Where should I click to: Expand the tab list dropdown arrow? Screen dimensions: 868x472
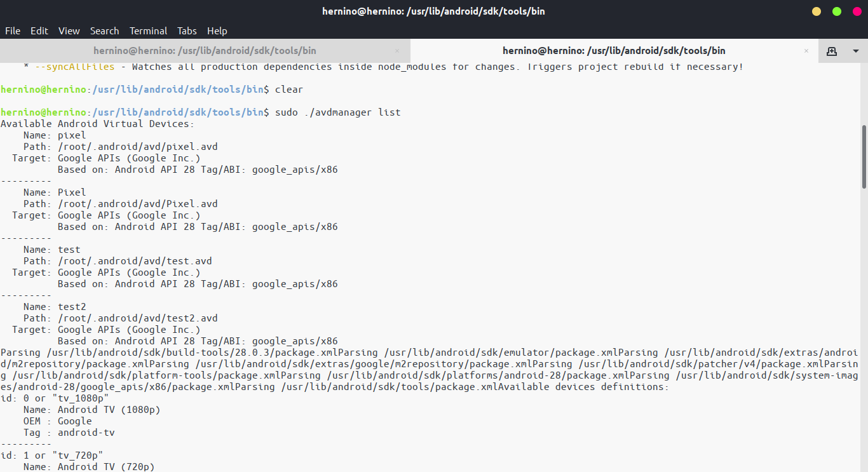[x=856, y=51]
